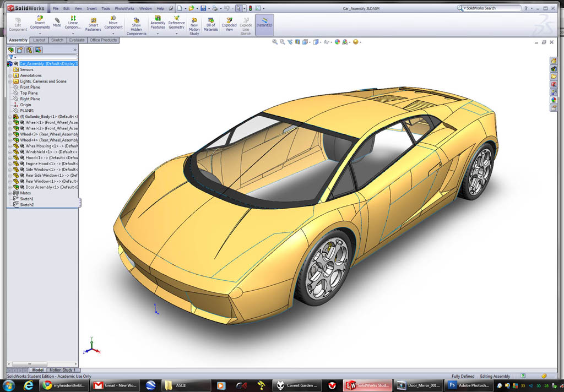Image resolution: width=564 pixels, height=392 pixels.
Task: Select the Mate tool
Action: (57, 22)
